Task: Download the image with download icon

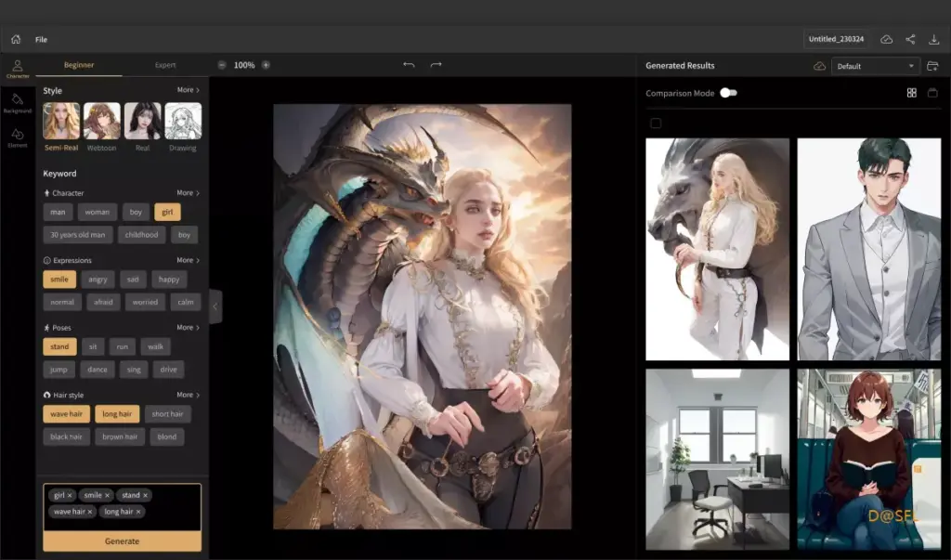Action: (x=934, y=39)
